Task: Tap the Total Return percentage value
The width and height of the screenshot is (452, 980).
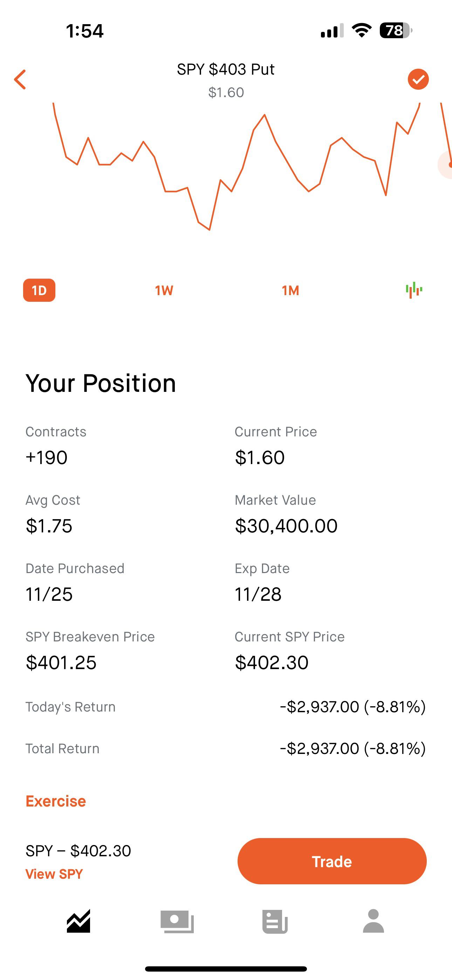Action: [395, 749]
